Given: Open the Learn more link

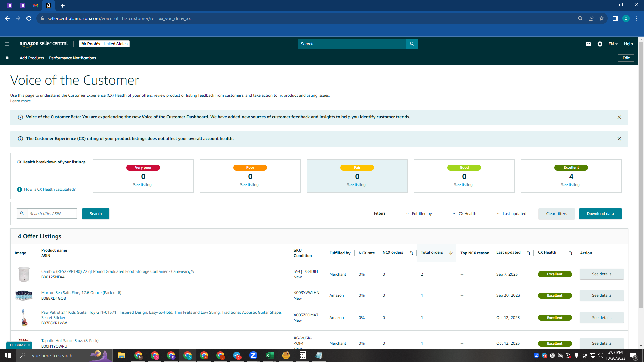Looking at the screenshot, I should coord(20,101).
